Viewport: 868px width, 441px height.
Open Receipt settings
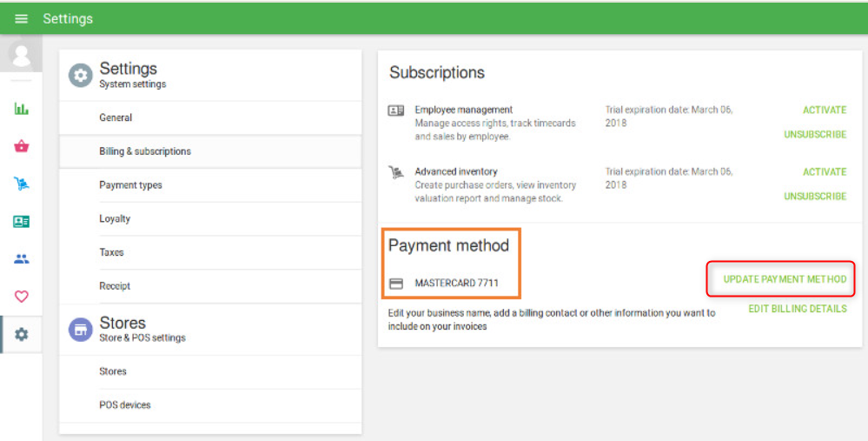pyautogui.click(x=115, y=286)
